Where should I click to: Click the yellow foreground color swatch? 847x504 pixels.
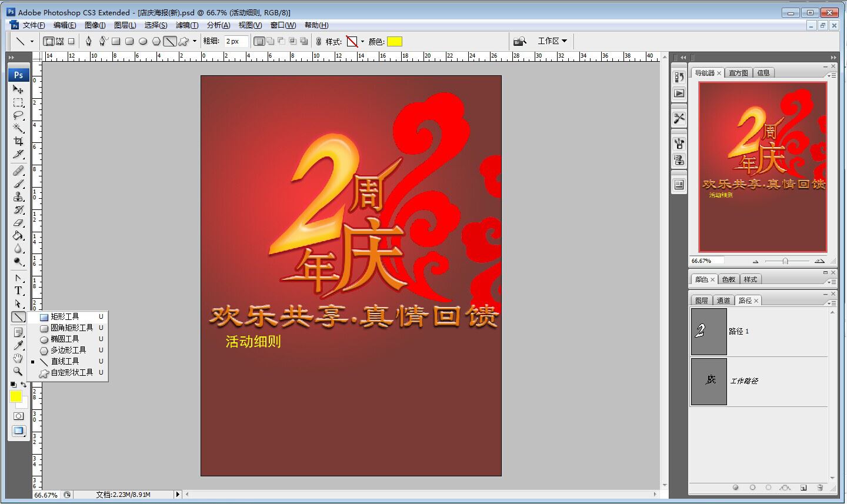(x=16, y=396)
